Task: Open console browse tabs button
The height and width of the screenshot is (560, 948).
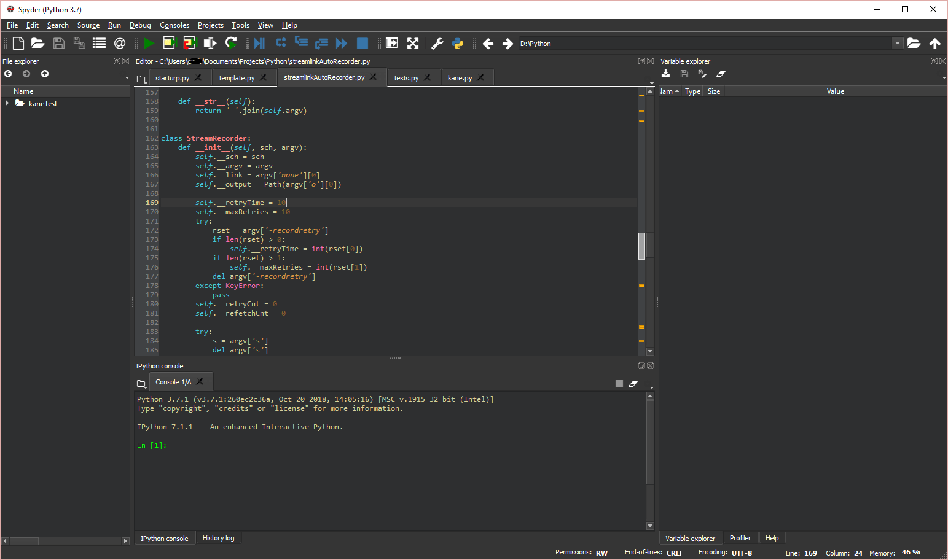Action: pos(141,384)
